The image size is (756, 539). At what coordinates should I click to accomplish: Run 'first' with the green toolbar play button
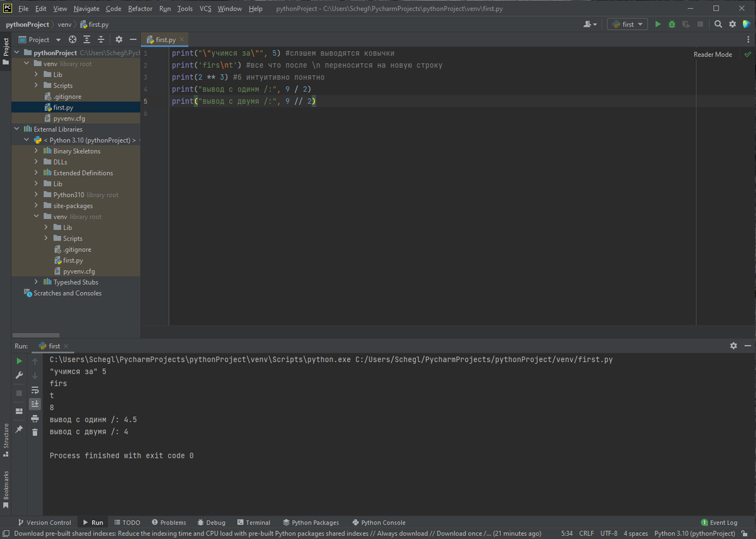(658, 24)
